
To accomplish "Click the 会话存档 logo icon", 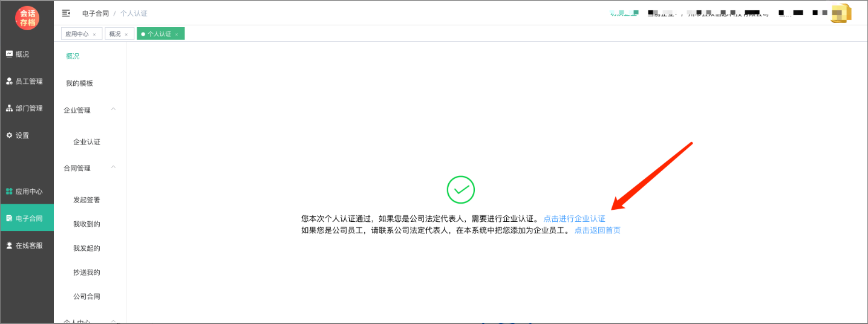I will 27,18.
